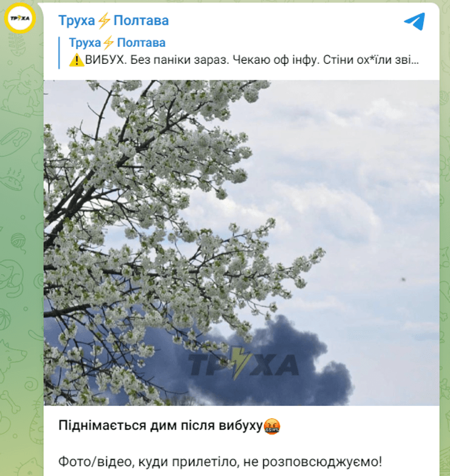Screen dimensions: 450x476
Task: Open the blossoming tree photo in full view
Action: [x=241, y=242]
